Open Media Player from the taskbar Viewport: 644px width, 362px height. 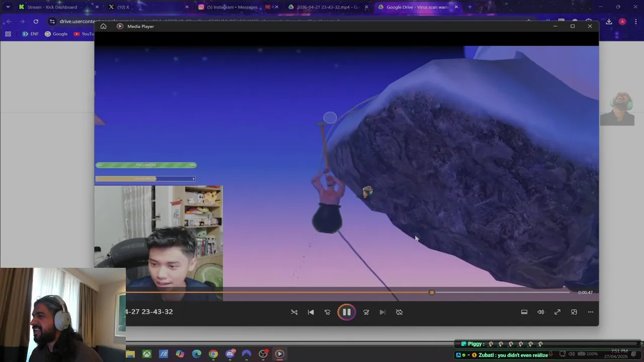(280, 354)
